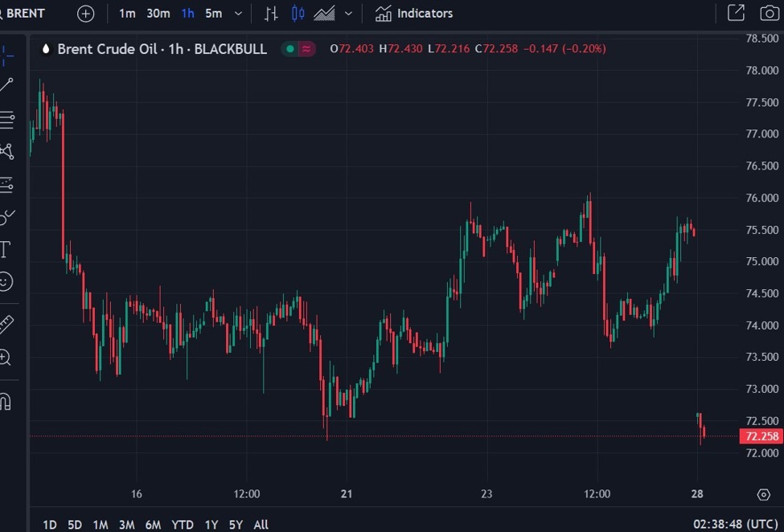
Task: Switch to the 30m timeframe
Action: (x=158, y=14)
